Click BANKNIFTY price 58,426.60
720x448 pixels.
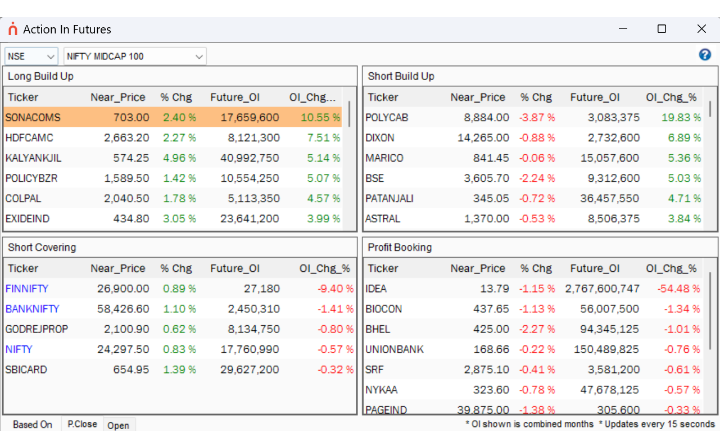(x=123, y=309)
